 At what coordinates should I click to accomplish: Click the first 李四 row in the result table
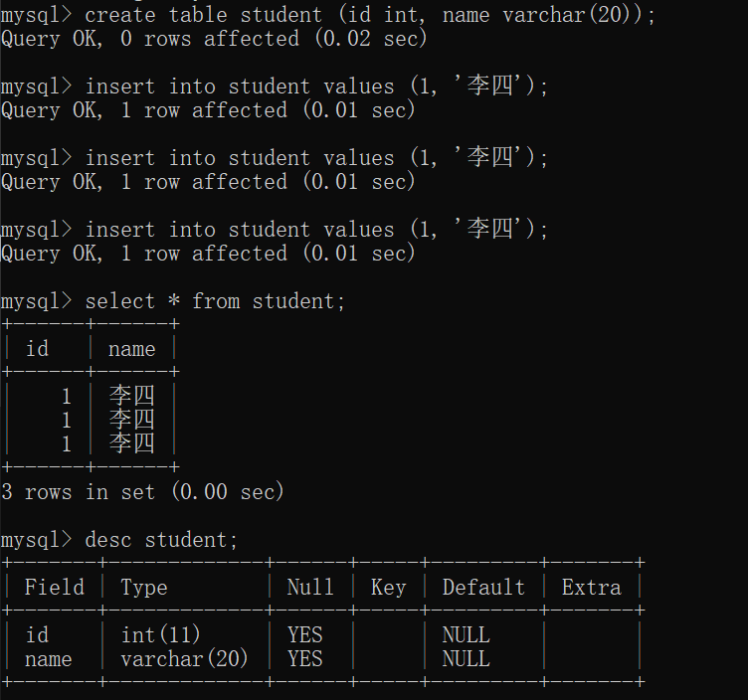pyautogui.click(x=131, y=397)
